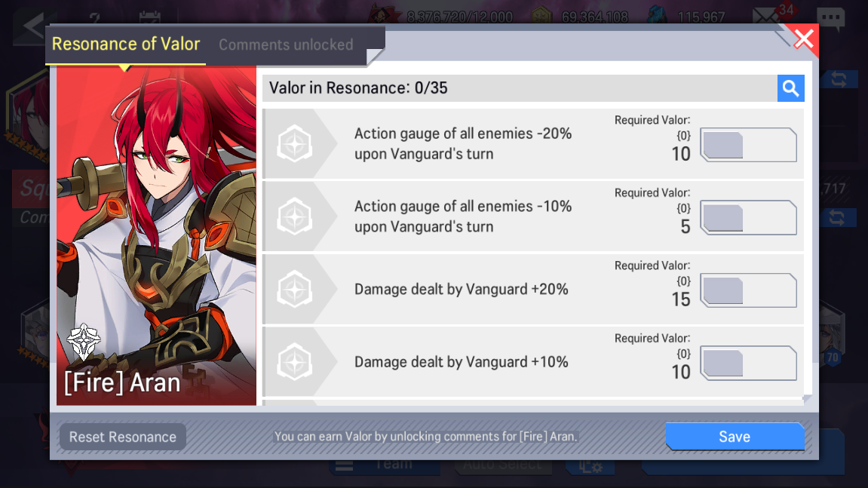Click the Action gauge -10% compass icon

(x=295, y=216)
